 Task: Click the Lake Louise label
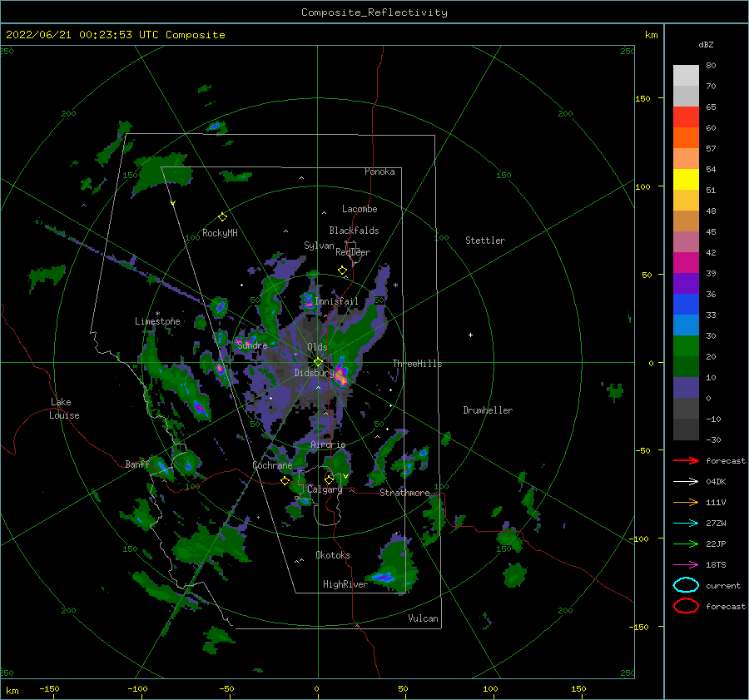click(64, 409)
